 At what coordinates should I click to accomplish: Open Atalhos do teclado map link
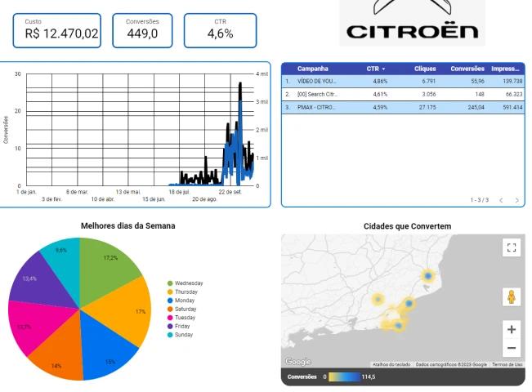(391, 364)
